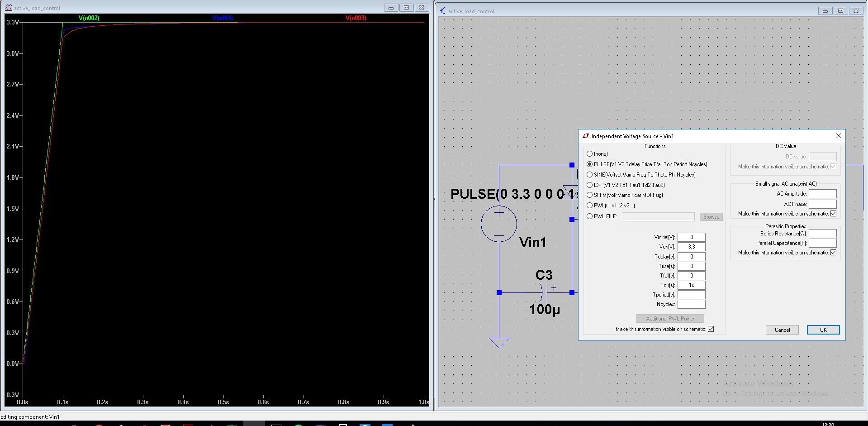Select the PWL FILE radio button
The image size is (868, 426).
point(590,216)
